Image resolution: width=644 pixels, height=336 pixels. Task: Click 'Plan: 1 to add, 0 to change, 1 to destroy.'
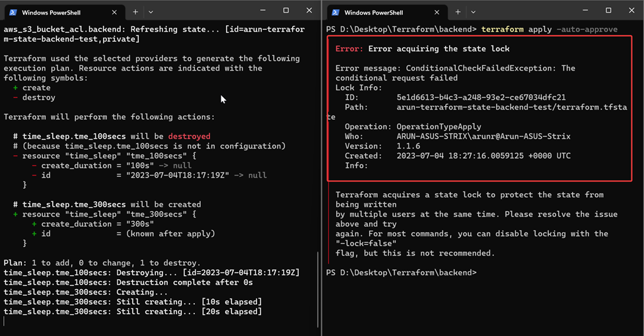tap(102, 263)
